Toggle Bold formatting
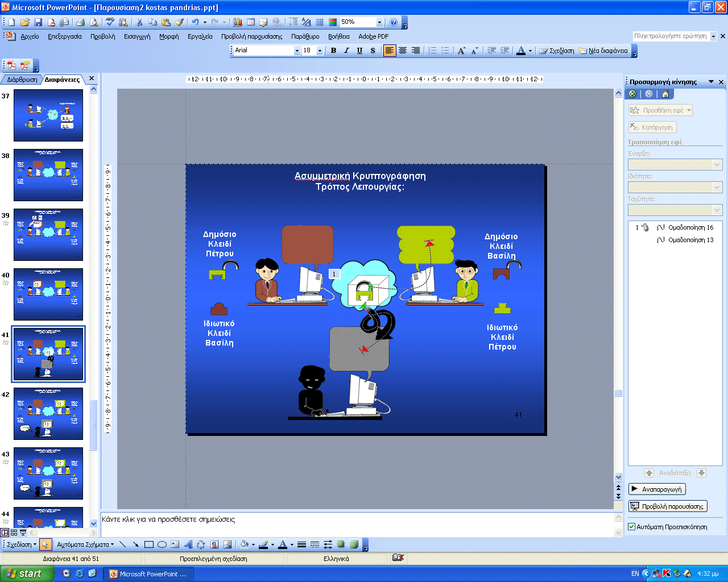The image size is (728, 582). click(333, 51)
